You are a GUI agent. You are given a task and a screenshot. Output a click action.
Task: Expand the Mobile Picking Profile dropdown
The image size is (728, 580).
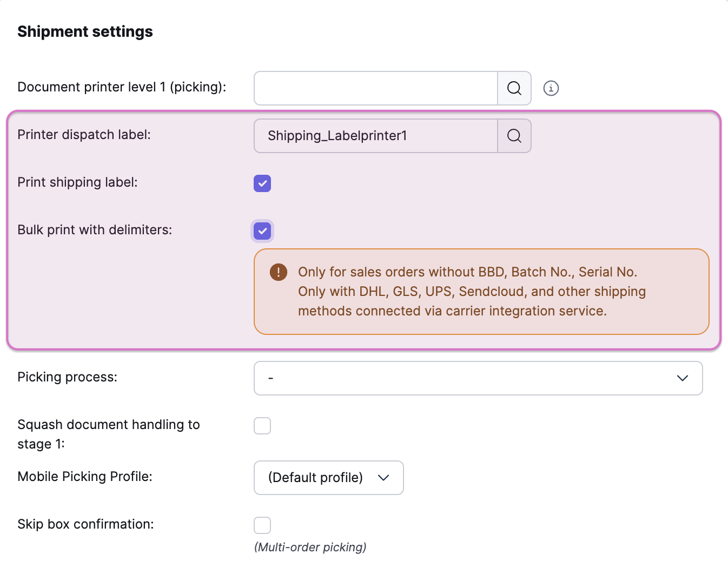[328, 478]
